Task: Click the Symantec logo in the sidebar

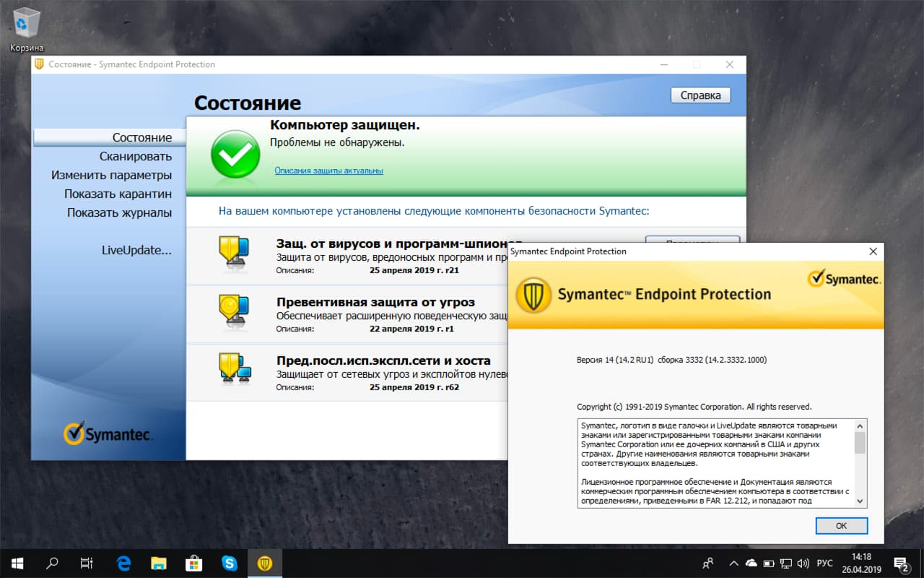Action: click(x=107, y=433)
